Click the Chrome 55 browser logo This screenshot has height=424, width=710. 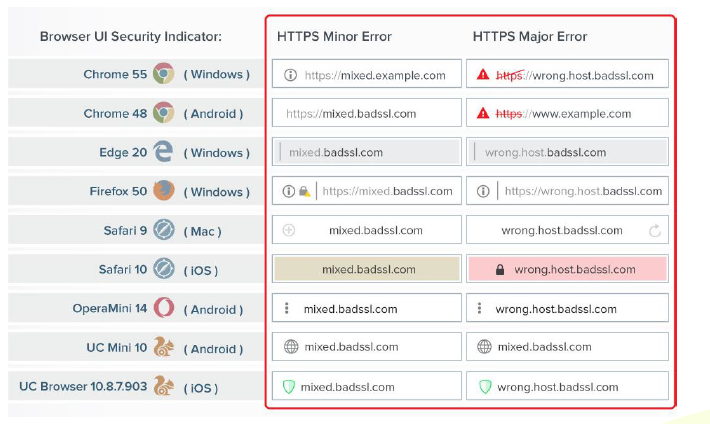coord(164,74)
